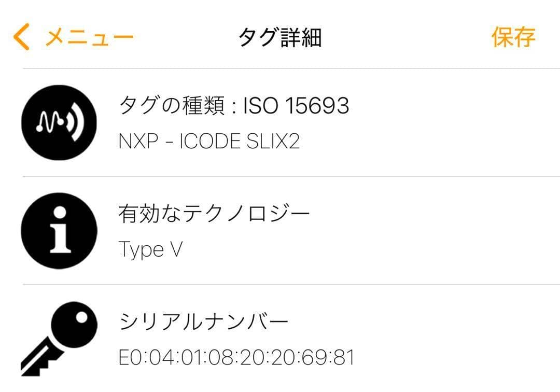Click the E0 byte of serial number

tap(128, 358)
